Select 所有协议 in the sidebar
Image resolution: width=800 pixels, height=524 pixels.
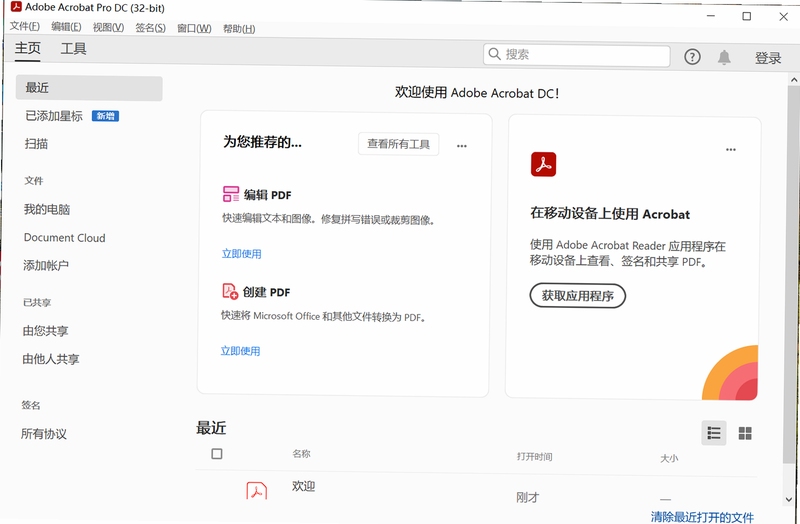tap(43, 434)
